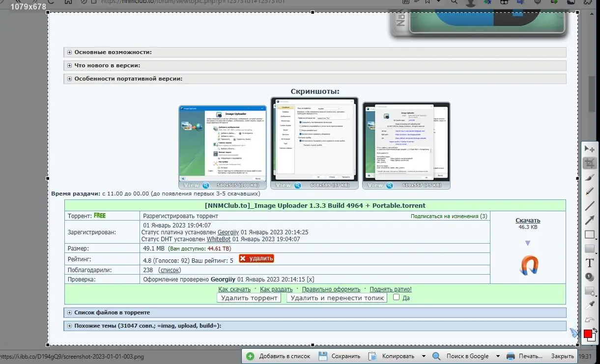Click Удалить и перенести топик button
600x364 pixels.
[x=337, y=298]
